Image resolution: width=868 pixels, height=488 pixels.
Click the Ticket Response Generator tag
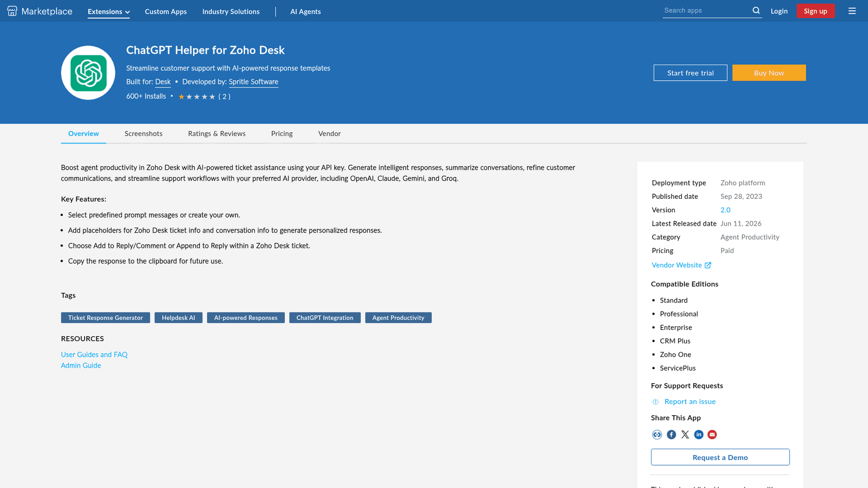pos(105,318)
